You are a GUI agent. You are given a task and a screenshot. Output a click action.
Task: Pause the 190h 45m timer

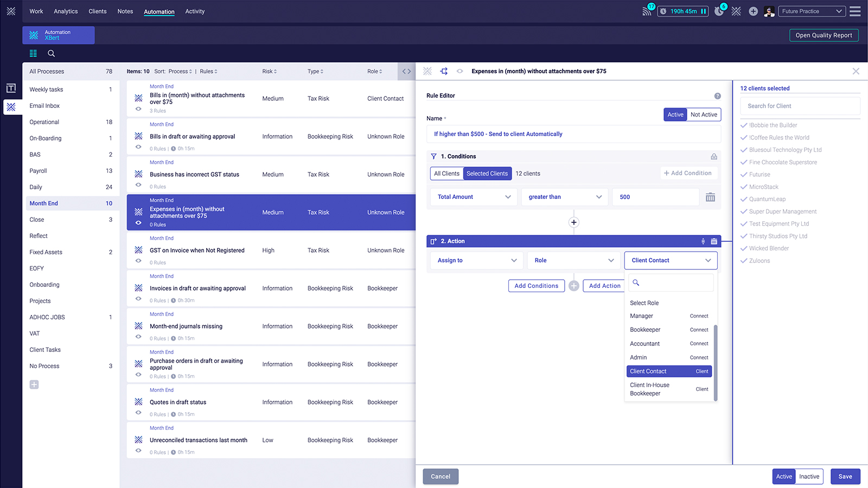[x=703, y=11]
